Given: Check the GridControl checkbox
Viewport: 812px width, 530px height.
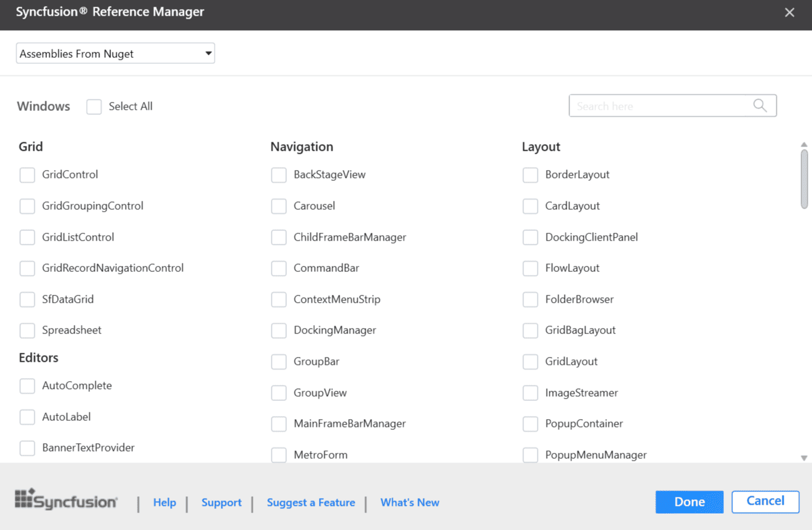Looking at the screenshot, I should 27,175.
